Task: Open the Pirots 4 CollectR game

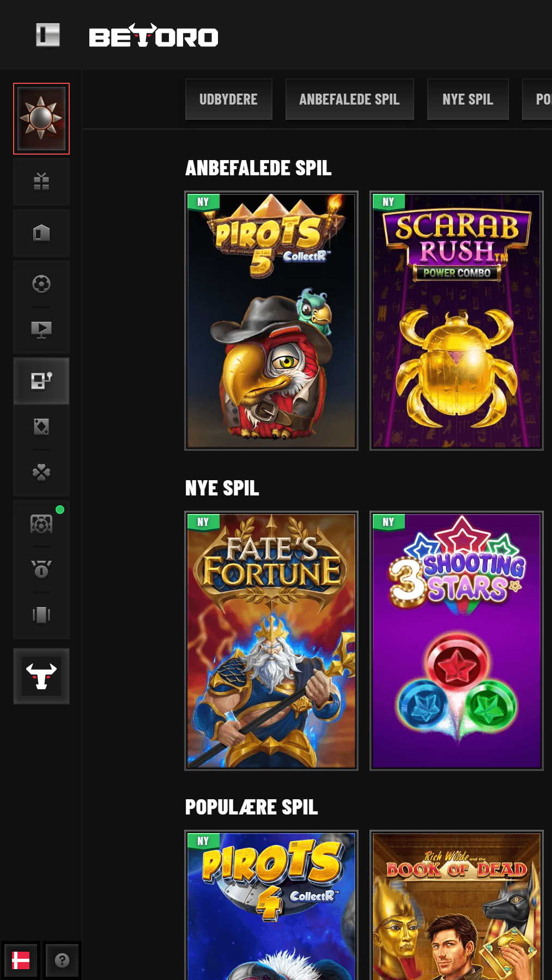Action: [271, 905]
